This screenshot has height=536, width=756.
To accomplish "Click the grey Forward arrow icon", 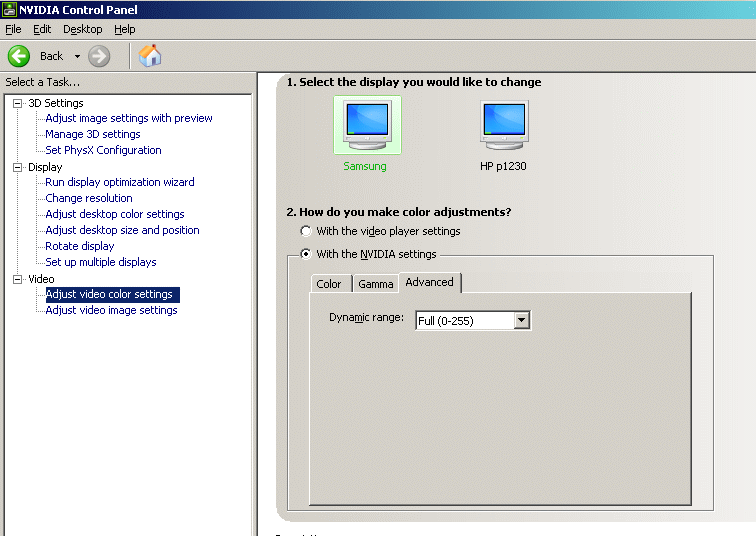I will [99, 56].
